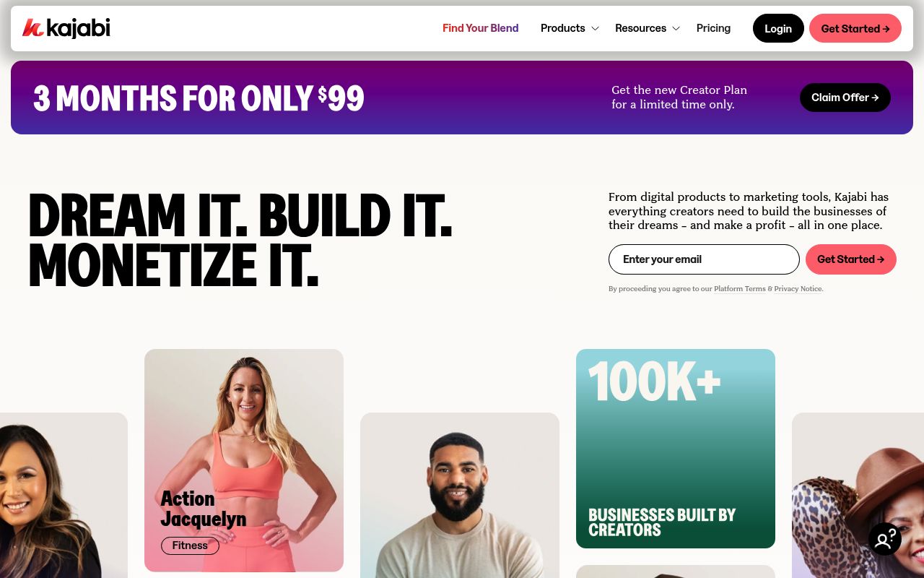Expand the Resources dropdown chevron
Image resolution: width=924 pixels, height=578 pixels.
click(x=676, y=29)
